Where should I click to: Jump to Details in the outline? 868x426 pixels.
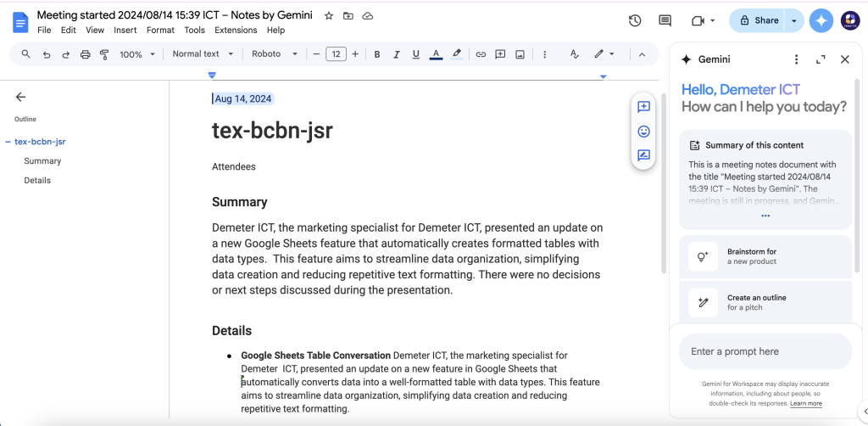pyautogui.click(x=37, y=180)
